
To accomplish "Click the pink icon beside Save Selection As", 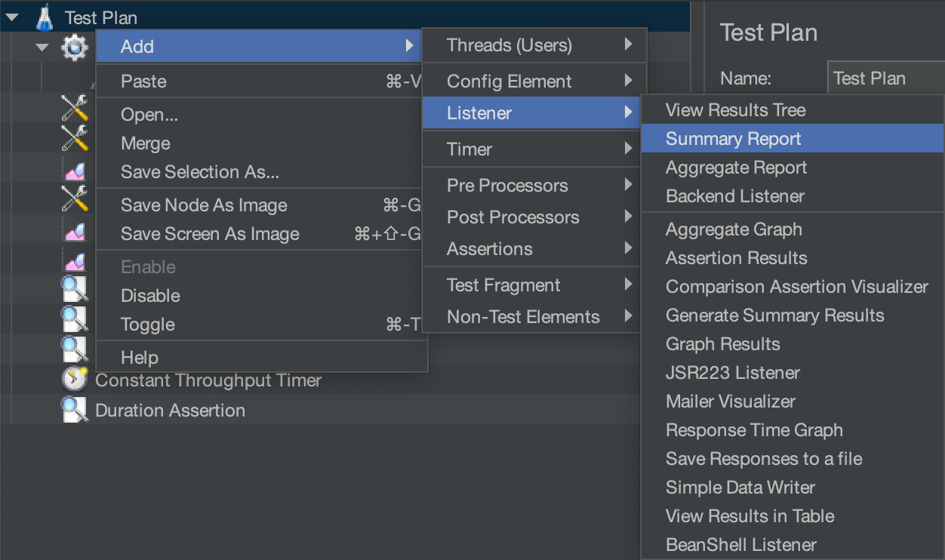I will 74,173.
